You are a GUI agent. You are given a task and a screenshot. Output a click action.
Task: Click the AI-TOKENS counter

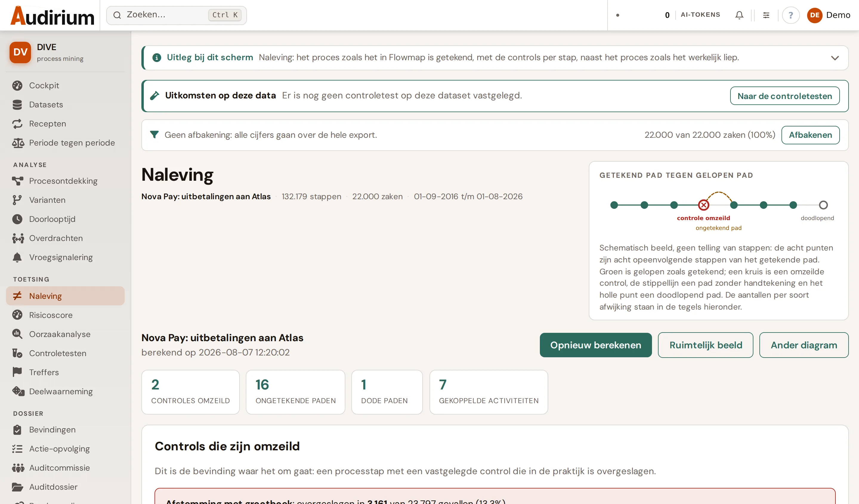pos(692,15)
